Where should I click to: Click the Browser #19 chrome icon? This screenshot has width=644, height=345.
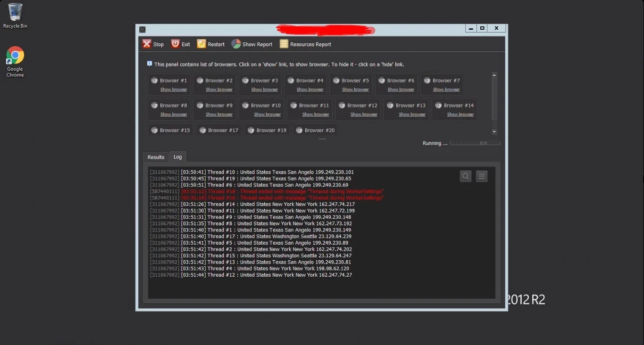pos(251,131)
